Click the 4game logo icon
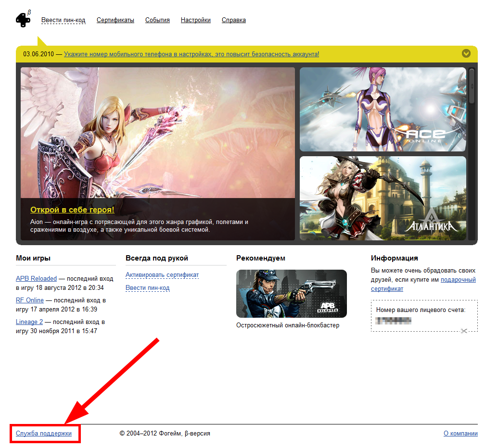This screenshot has height=448, width=498. pos(23,19)
